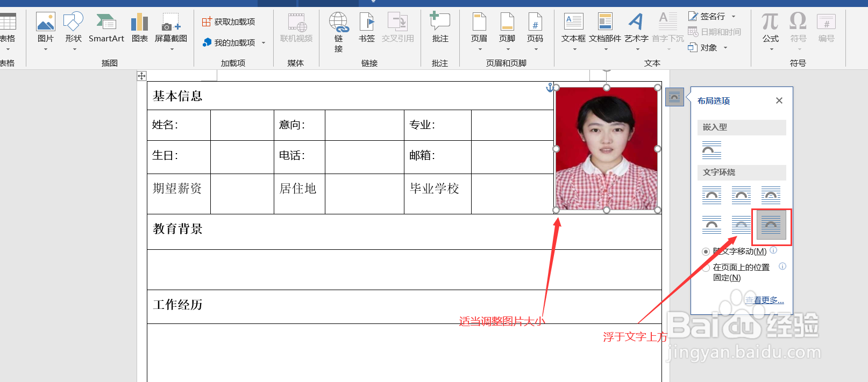Click 获取加载项 get add-ins icon
The image size is (868, 382).
207,21
